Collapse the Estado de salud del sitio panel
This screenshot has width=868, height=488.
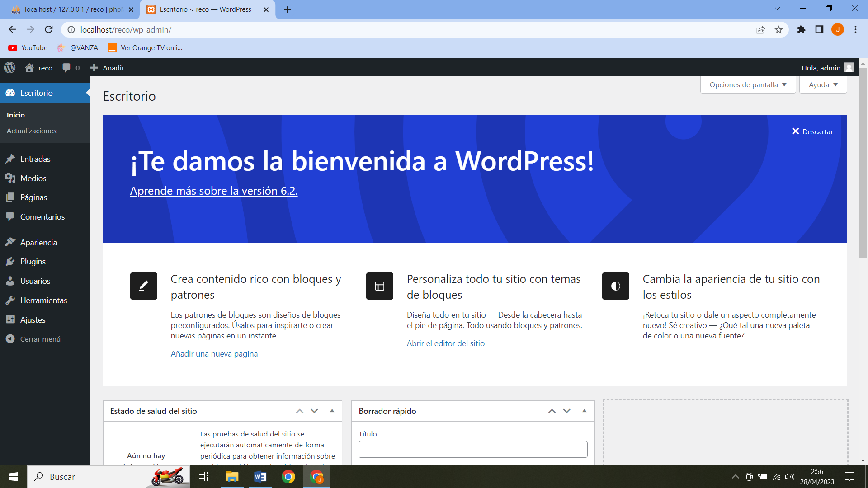pos(332,411)
